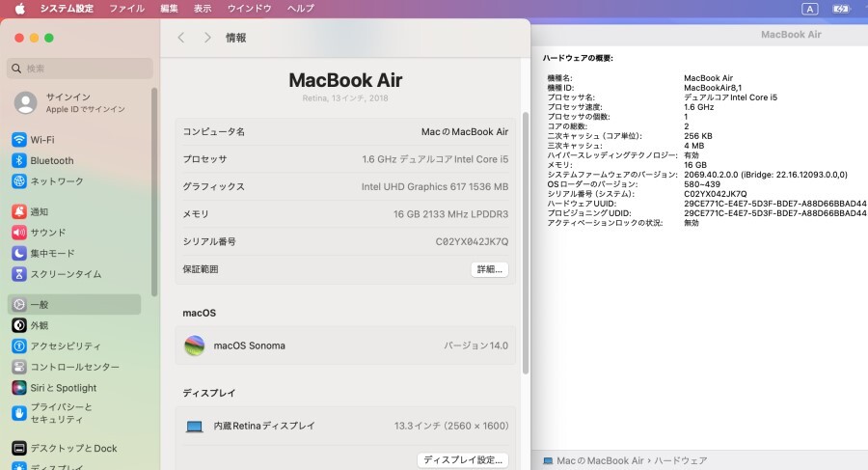Open the 表示 menu
The image size is (868, 470).
(203, 9)
